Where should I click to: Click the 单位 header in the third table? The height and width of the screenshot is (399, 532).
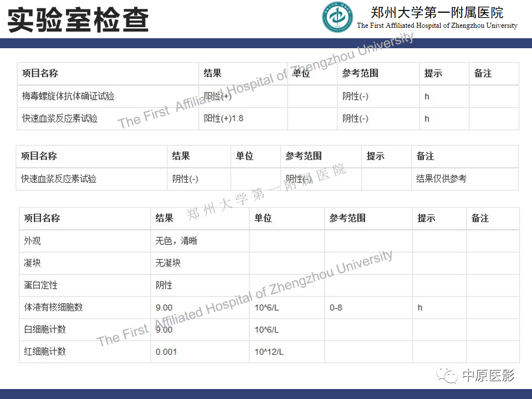click(x=263, y=218)
